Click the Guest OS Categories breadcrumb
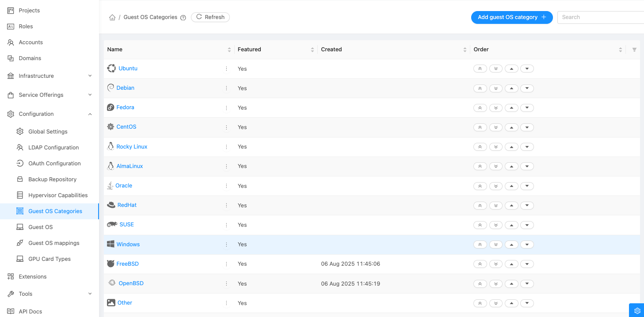 (x=150, y=17)
